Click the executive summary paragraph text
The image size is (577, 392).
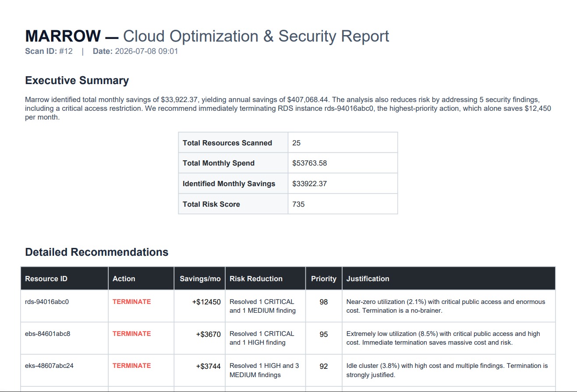(x=288, y=109)
